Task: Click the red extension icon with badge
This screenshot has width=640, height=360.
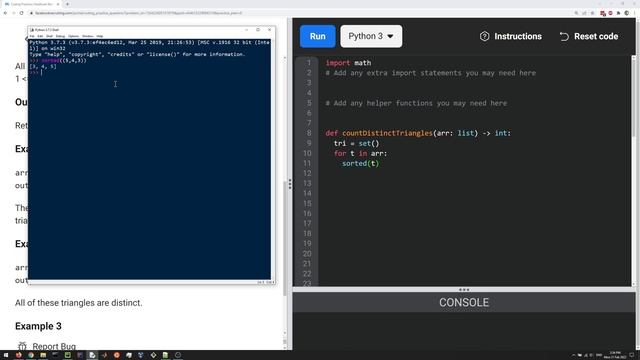Action: coord(602,13)
